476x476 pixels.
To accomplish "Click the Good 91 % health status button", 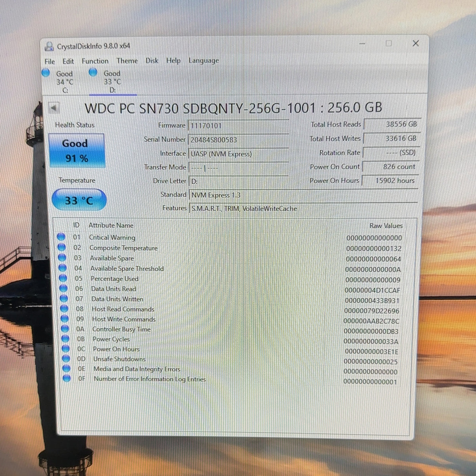I will point(77,151).
